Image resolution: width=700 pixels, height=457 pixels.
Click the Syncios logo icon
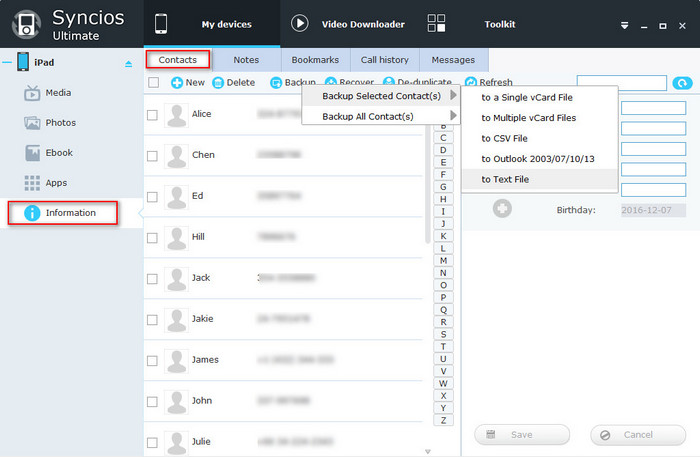point(26,25)
